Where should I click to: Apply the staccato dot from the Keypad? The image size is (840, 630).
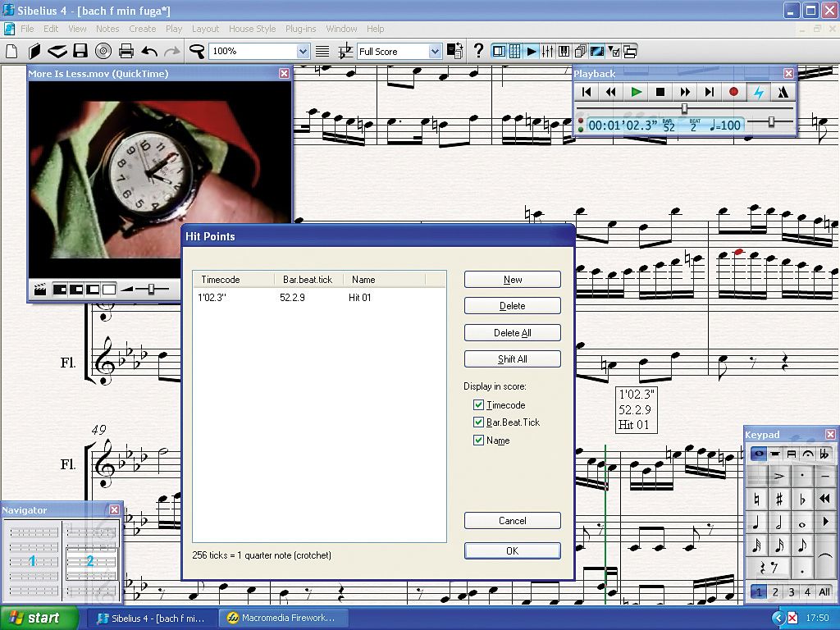pyautogui.click(x=803, y=474)
